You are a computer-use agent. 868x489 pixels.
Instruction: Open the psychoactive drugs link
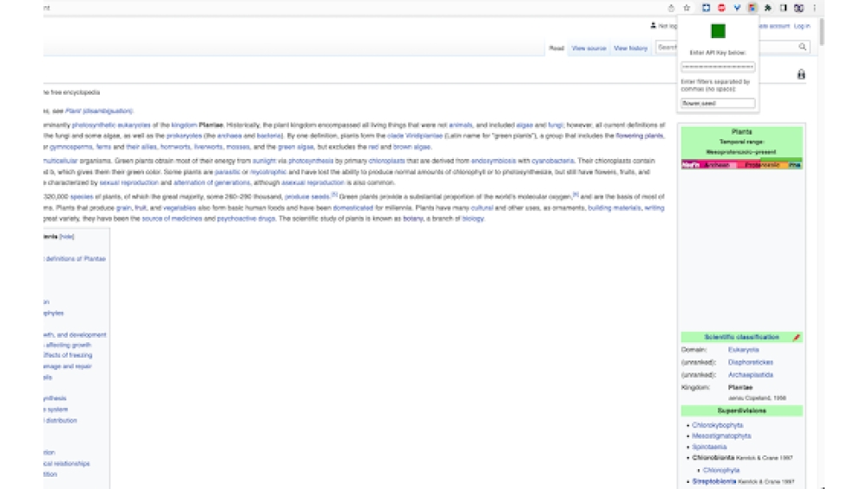pyautogui.click(x=246, y=219)
